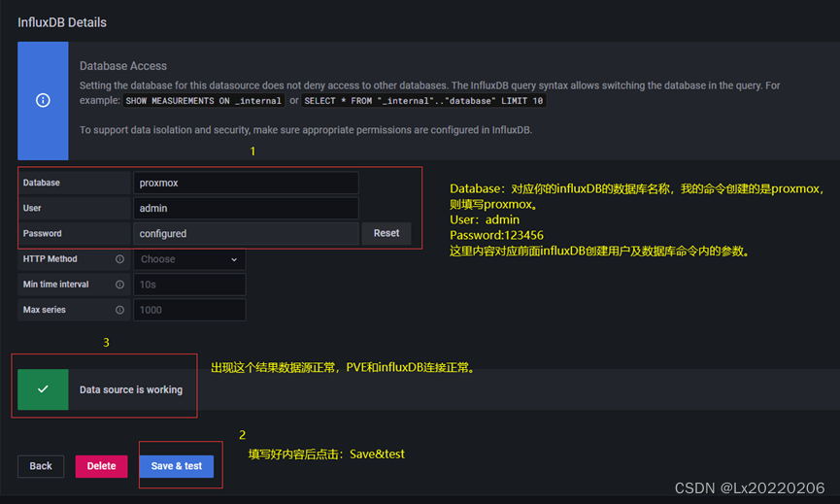Click the green checkmark success icon
840x504 pixels.
(x=43, y=389)
